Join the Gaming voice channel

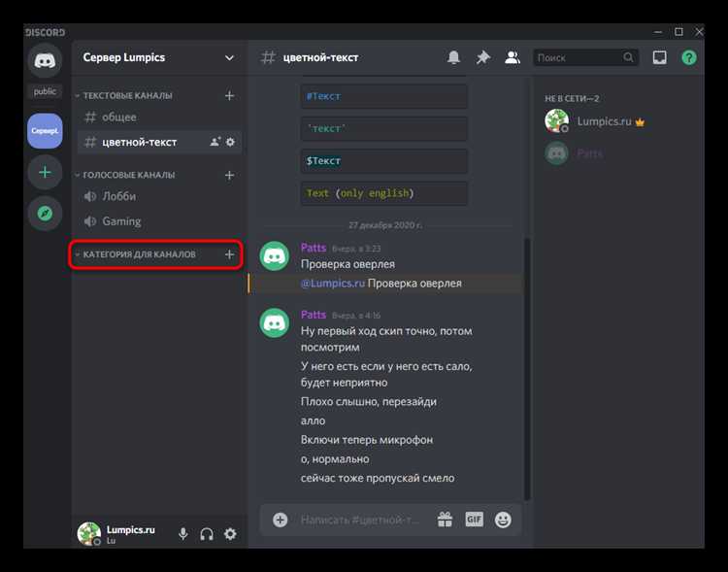159,221
